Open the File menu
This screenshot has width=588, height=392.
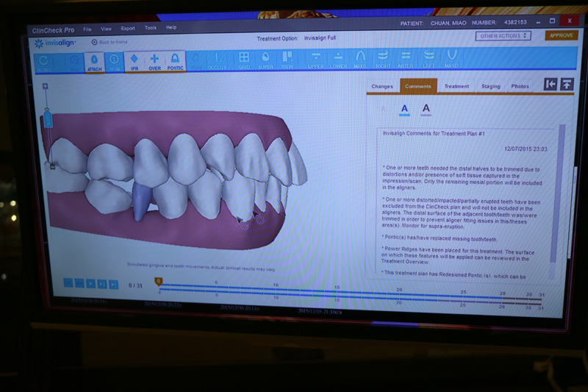pos(87,29)
